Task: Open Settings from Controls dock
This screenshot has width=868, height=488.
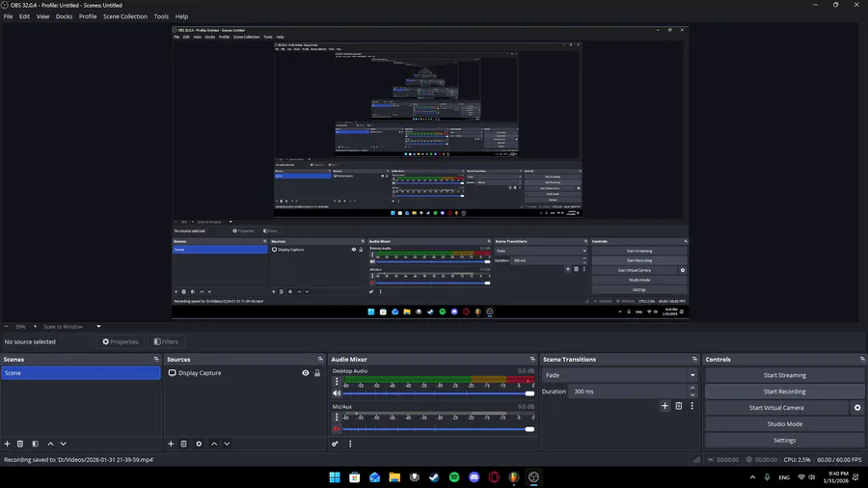Action: click(x=784, y=441)
